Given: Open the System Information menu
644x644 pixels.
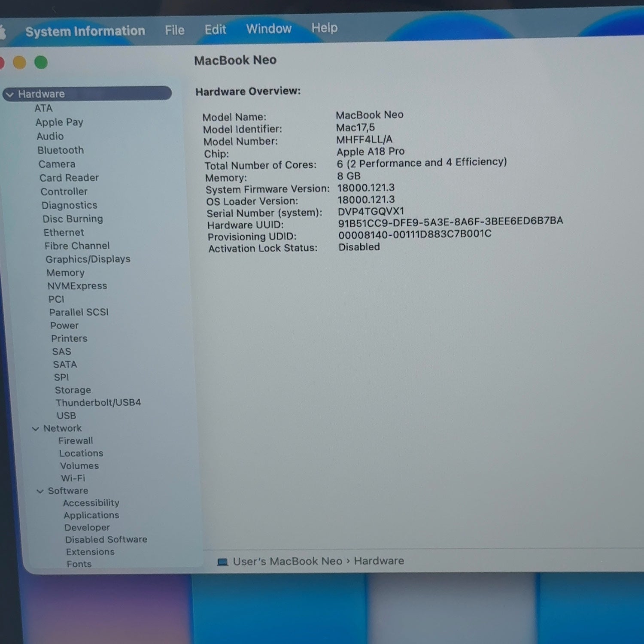Looking at the screenshot, I should (x=85, y=31).
